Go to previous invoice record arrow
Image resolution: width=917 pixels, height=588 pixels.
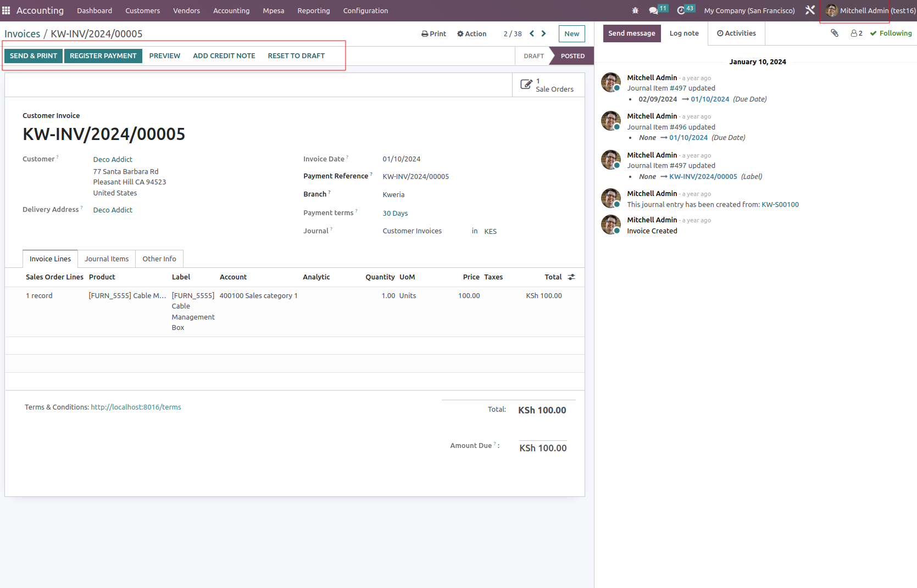click(x=532, y=33)
